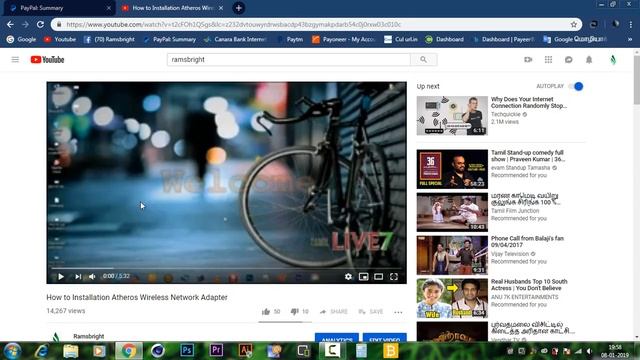The image size is (640, 360).
Task: Click the browser forward arrow
Action: click(25, 24)
